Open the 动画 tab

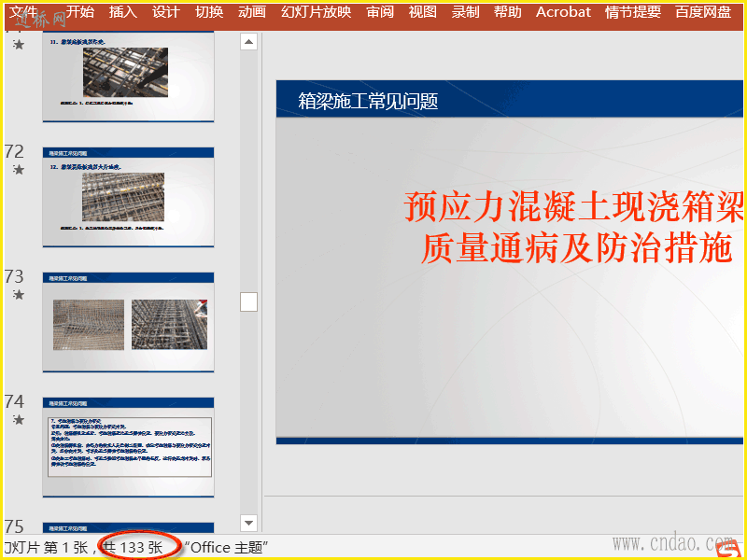tap(251, 12)
